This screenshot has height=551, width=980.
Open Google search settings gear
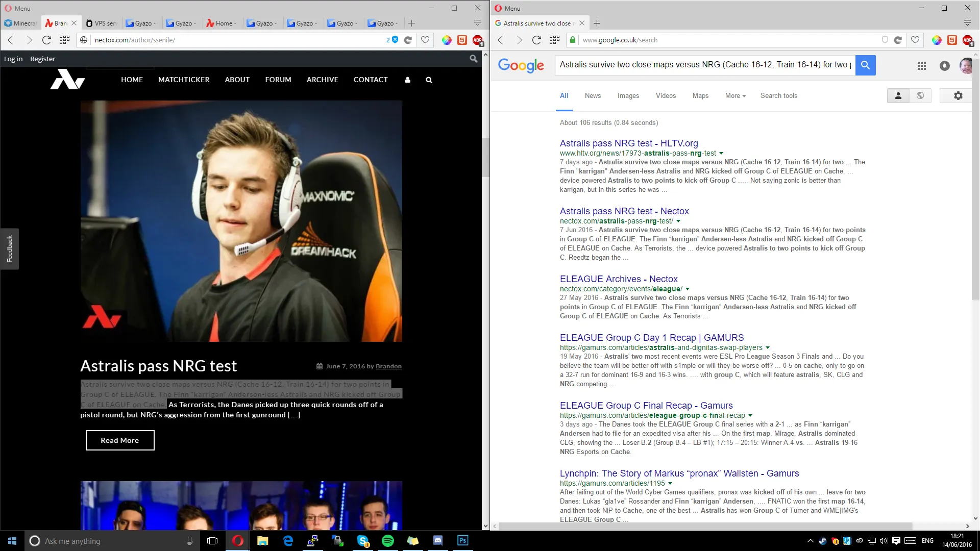tap(958, 95)
